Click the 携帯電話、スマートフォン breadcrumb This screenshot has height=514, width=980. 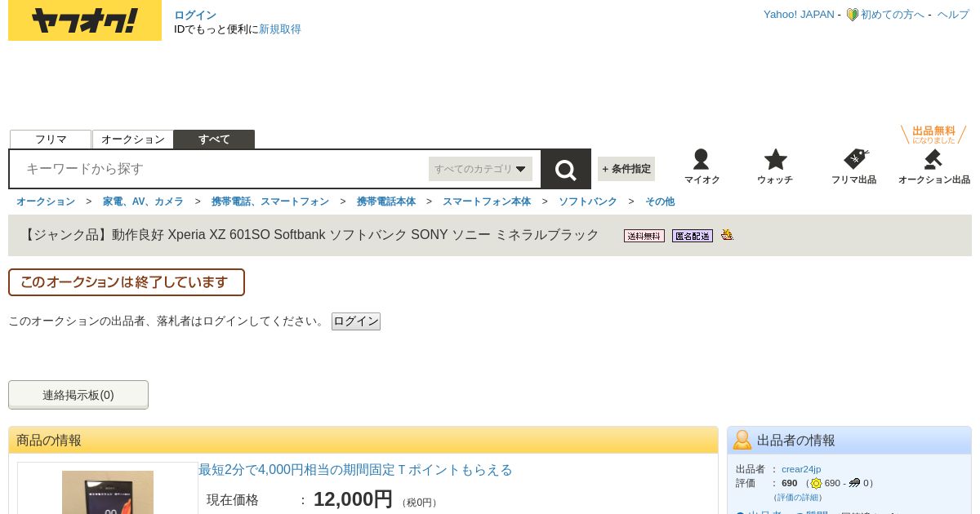270,202
